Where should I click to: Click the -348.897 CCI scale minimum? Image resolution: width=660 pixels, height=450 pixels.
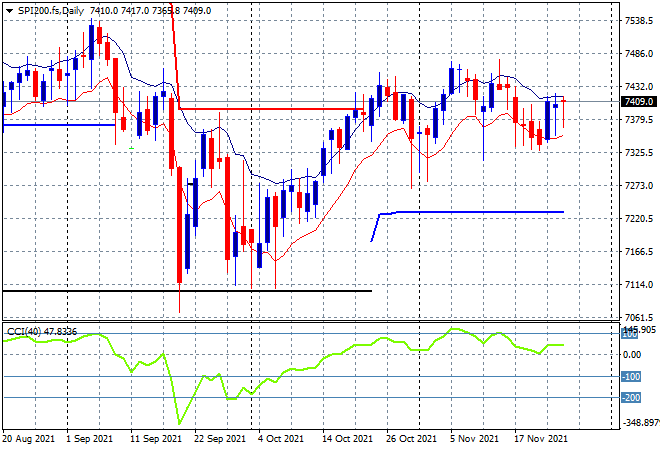pos(641,422)
